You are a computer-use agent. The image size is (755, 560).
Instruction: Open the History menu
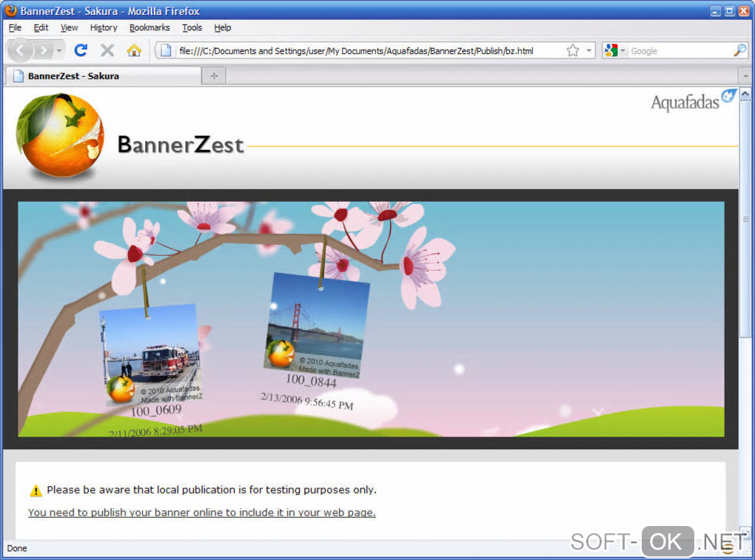tap(104, 27)
